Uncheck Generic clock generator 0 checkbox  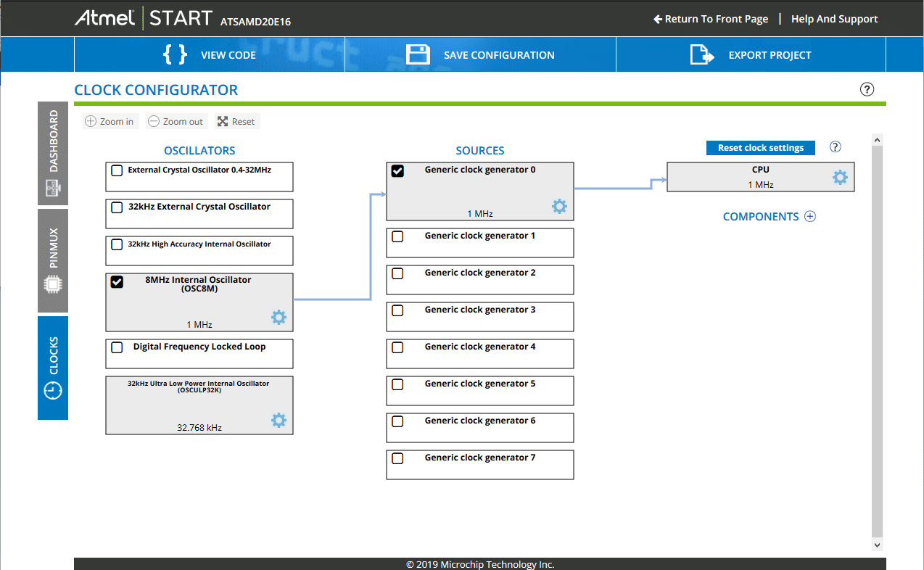[x=397, y=170]
